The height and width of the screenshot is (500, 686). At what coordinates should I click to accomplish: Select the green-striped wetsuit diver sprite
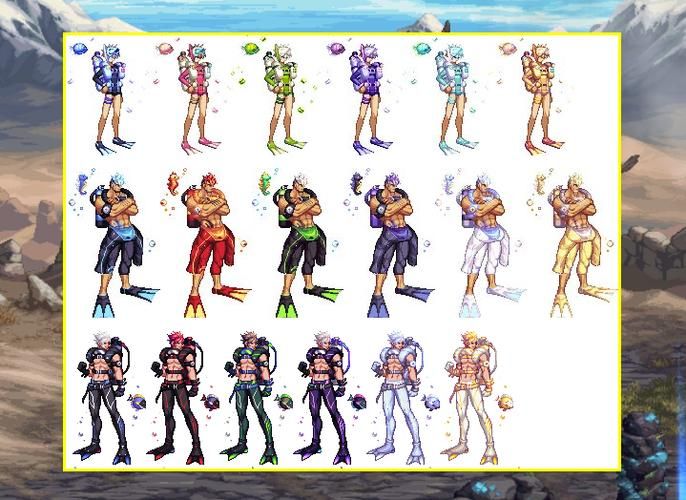click(x=250, y=398)
